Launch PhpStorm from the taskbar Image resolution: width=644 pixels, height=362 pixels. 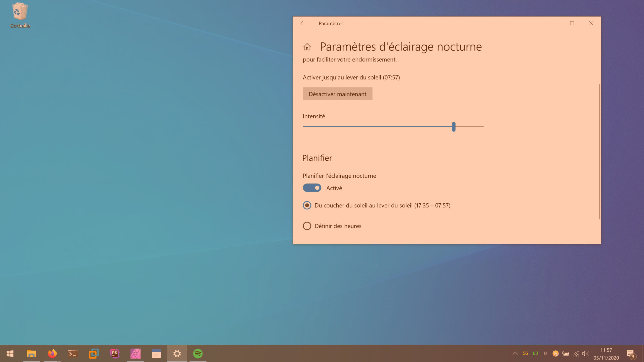(x=114, y=354)
